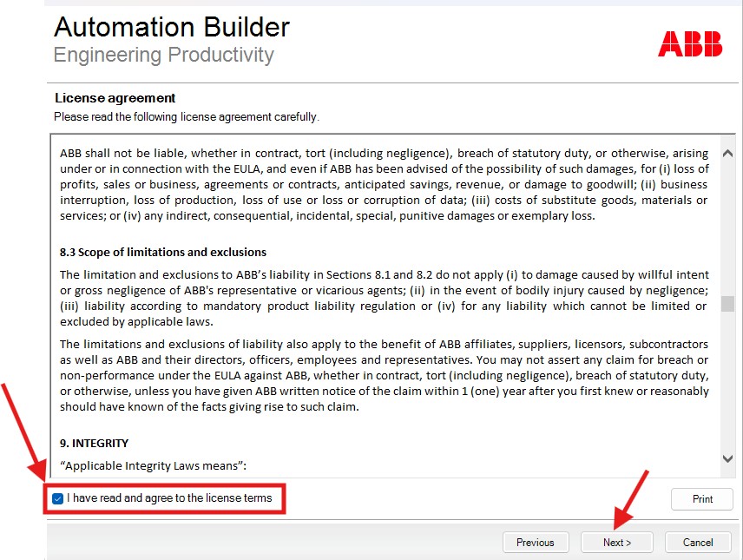Click the Next > button
The image size is (743, 560).
click(x=617, y=542)
